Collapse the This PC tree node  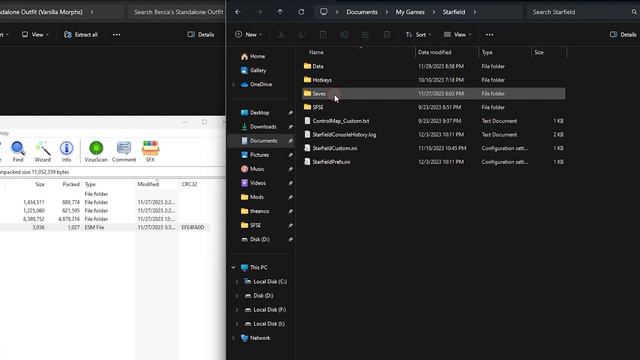pos(234,267)
